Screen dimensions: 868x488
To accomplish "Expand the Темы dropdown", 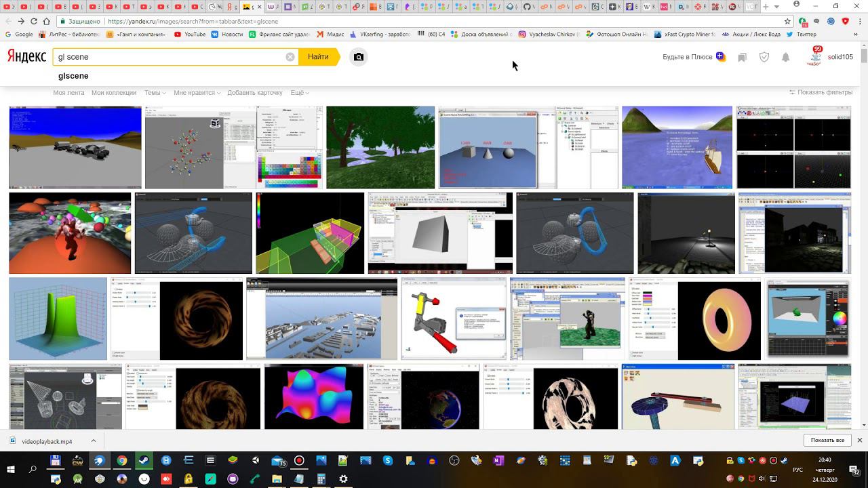I will pos(155,93).
